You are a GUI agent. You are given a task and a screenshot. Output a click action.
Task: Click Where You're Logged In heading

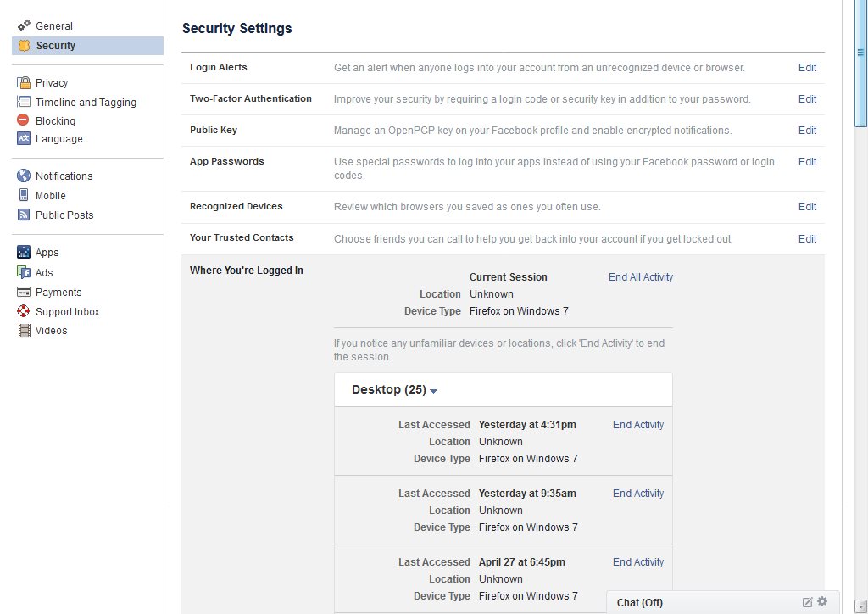[247, 271]
